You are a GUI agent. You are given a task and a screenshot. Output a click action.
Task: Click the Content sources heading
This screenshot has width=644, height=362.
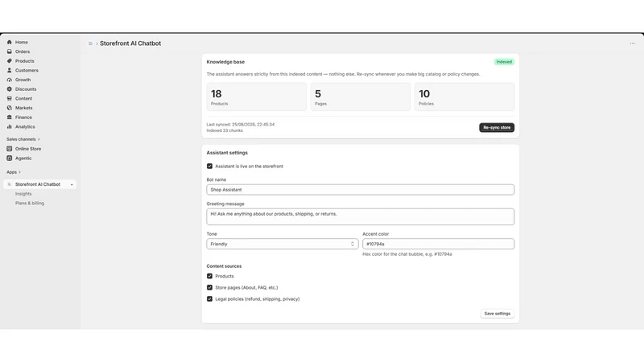[x=224, y=266]
